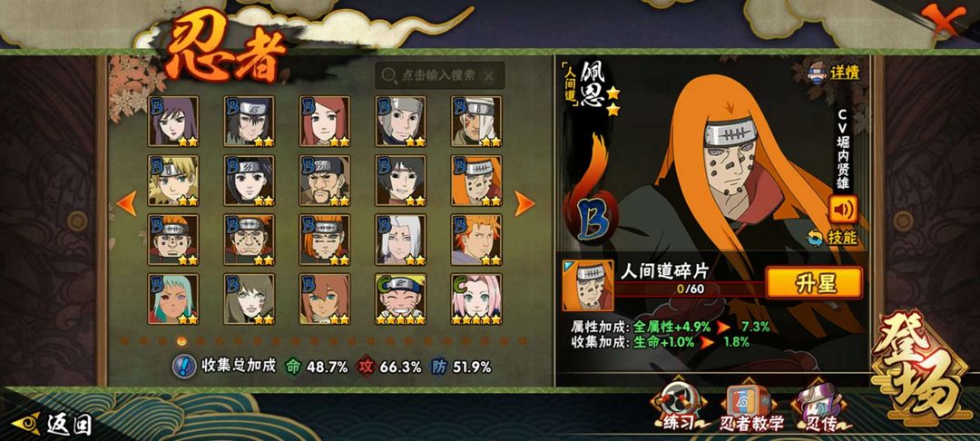980x441 pixels.
Task: Select the C-rank Naruto ninja portrait
Action: 401,299
